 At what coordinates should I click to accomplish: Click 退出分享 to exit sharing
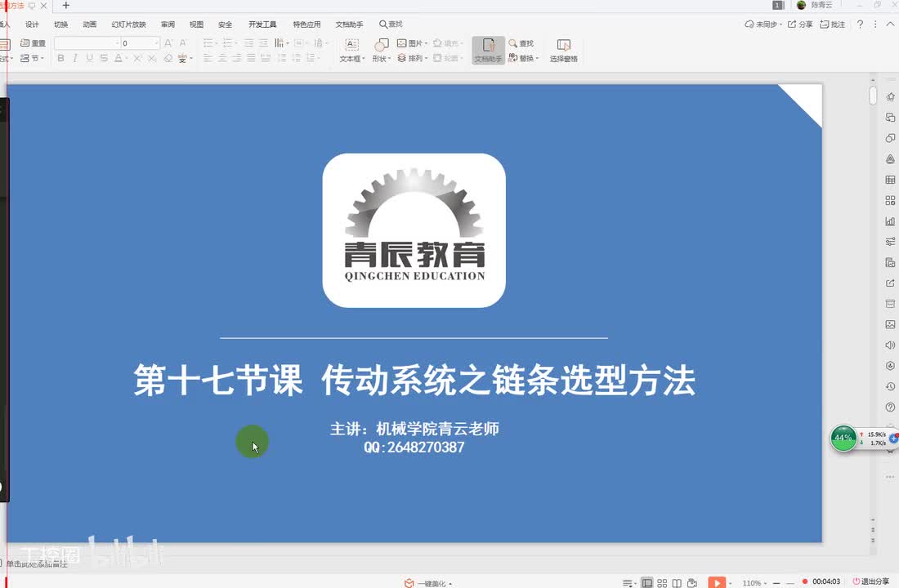click(871, 581)
